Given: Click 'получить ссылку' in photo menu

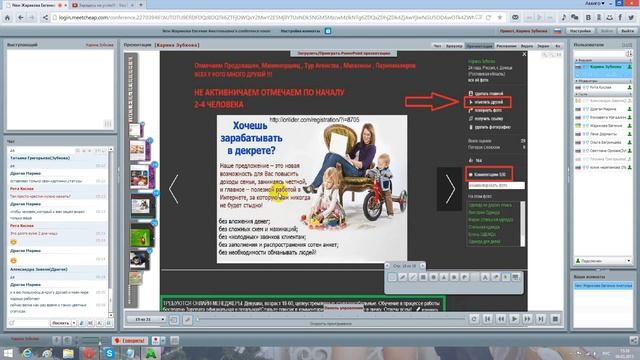Looking at the screenshot, I should click(489, 119).
